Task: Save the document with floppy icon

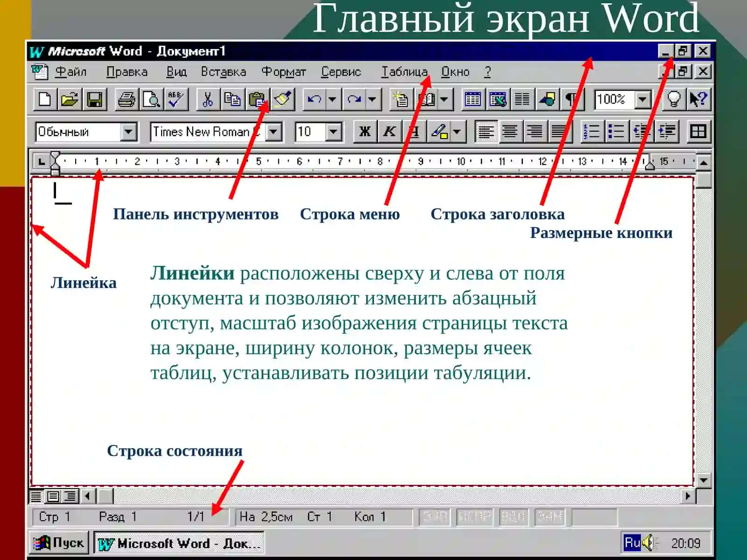Action: [95, 99]
